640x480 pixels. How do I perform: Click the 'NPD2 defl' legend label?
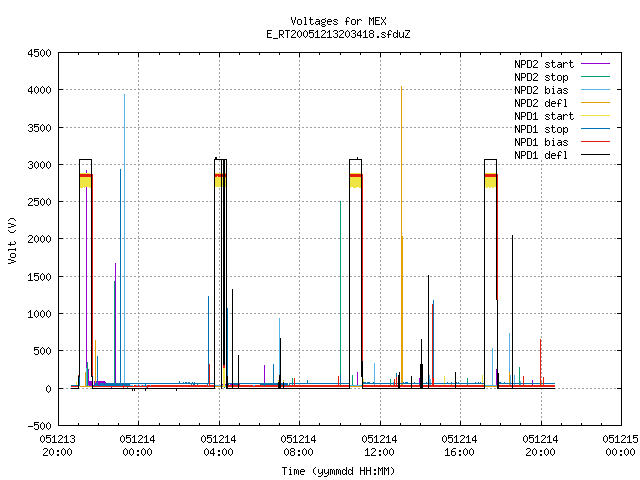(x=541, y=103)
